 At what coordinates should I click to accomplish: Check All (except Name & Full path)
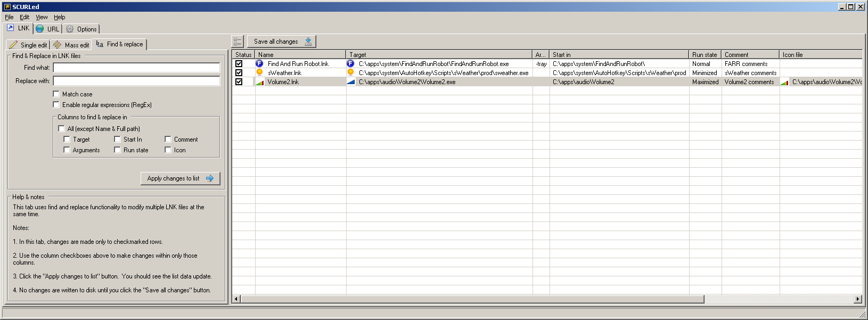click(61, 128)
